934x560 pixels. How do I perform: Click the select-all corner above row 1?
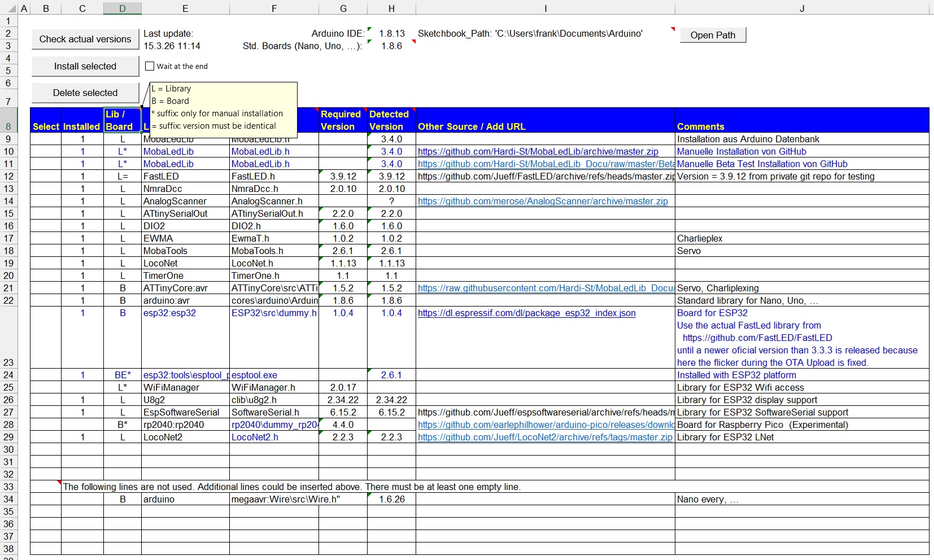8,8
